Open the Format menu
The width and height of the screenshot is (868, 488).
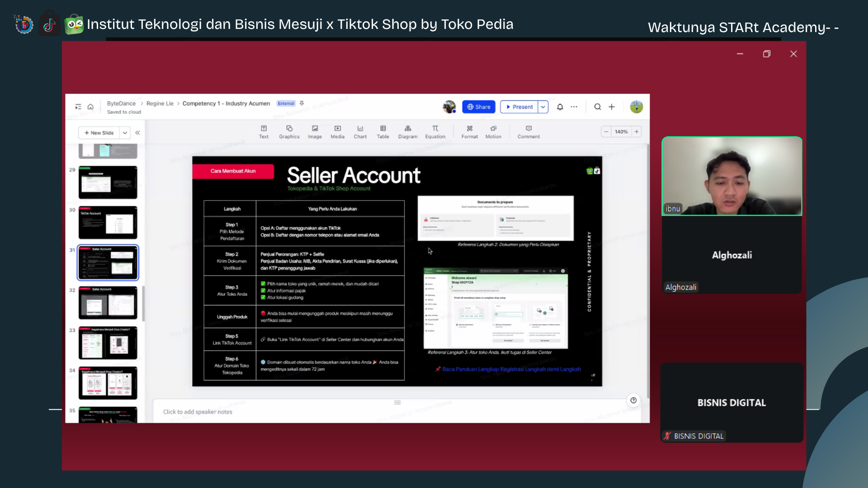(x=469, y=132)
